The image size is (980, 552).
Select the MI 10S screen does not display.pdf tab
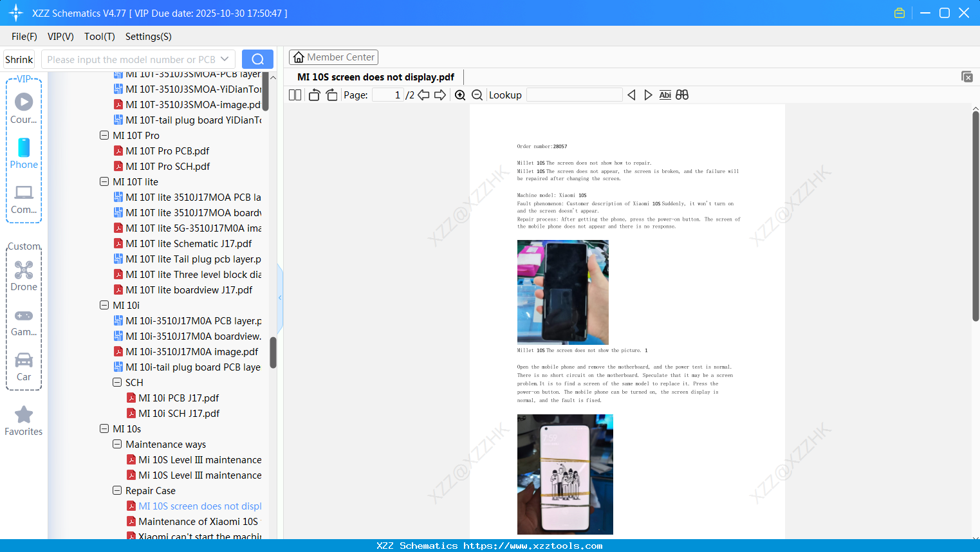[376, 77]
